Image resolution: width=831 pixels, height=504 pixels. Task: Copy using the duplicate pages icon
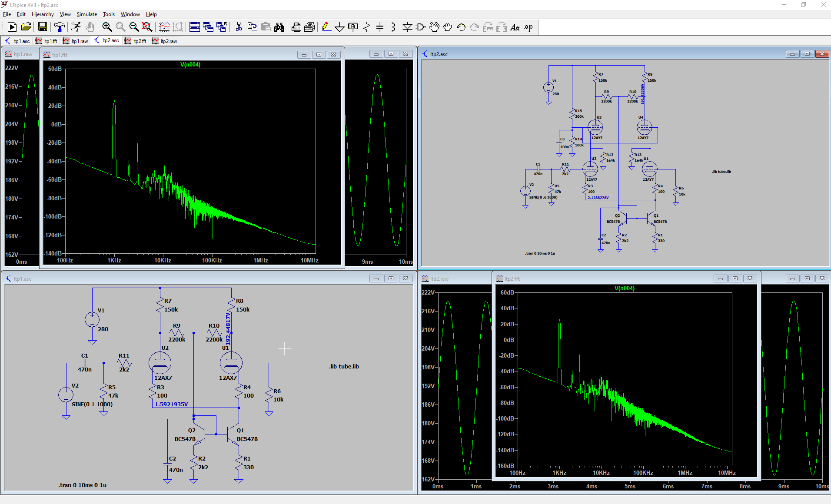pos(252,27)
